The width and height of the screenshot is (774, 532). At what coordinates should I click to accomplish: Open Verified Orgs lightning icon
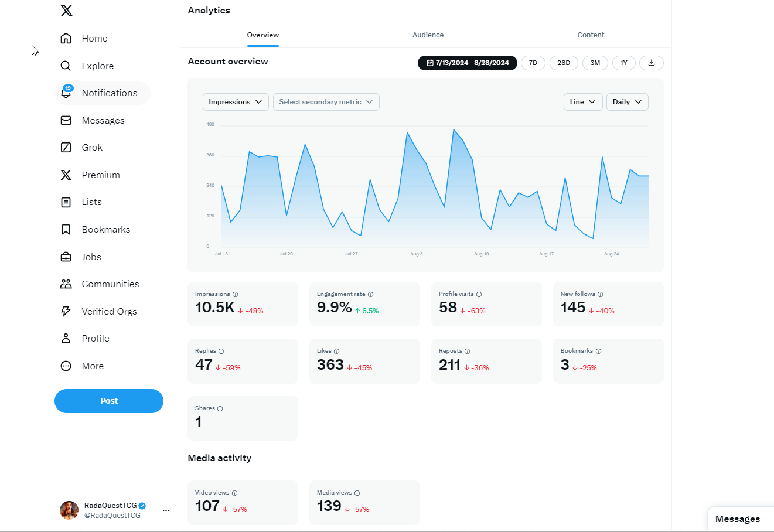pos(66,311)
